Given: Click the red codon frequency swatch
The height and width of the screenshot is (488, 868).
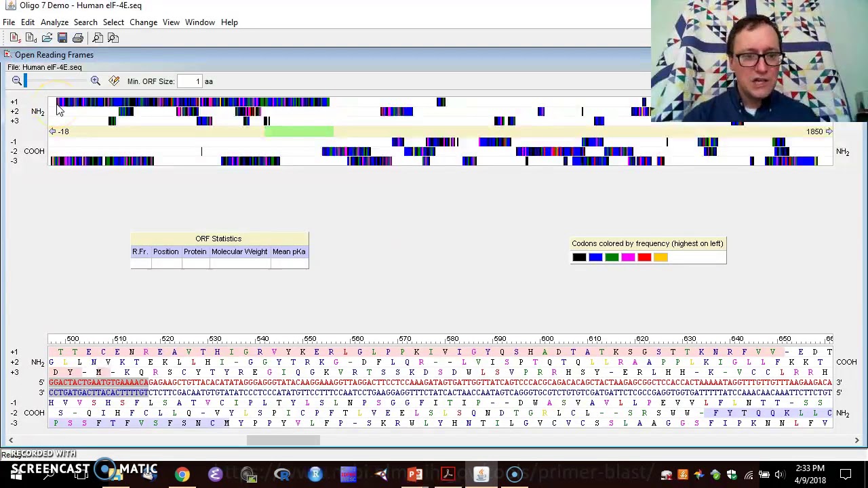Looking at the screenshot, I should tap(644, 258).
